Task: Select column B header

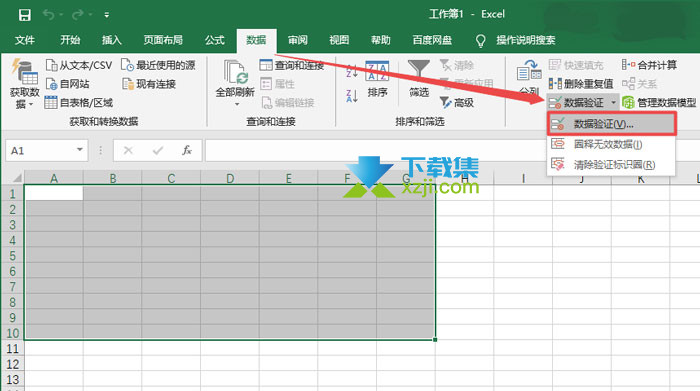Action: [112, 179]
